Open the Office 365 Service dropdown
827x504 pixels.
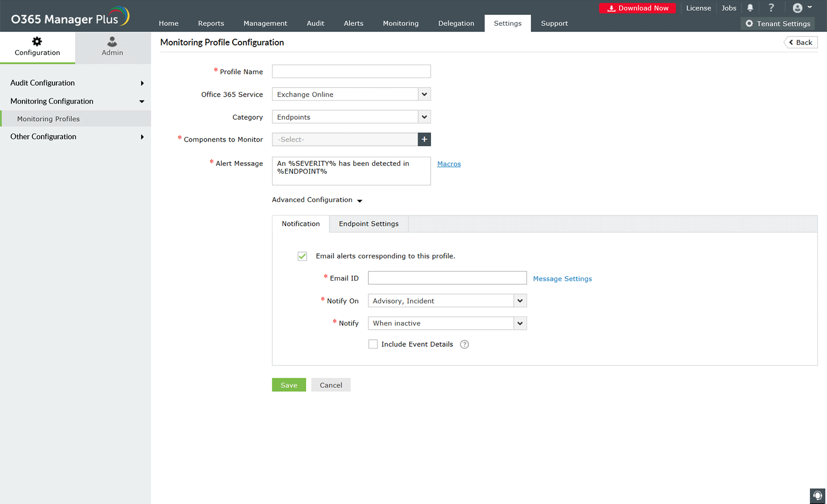[351, 94]
